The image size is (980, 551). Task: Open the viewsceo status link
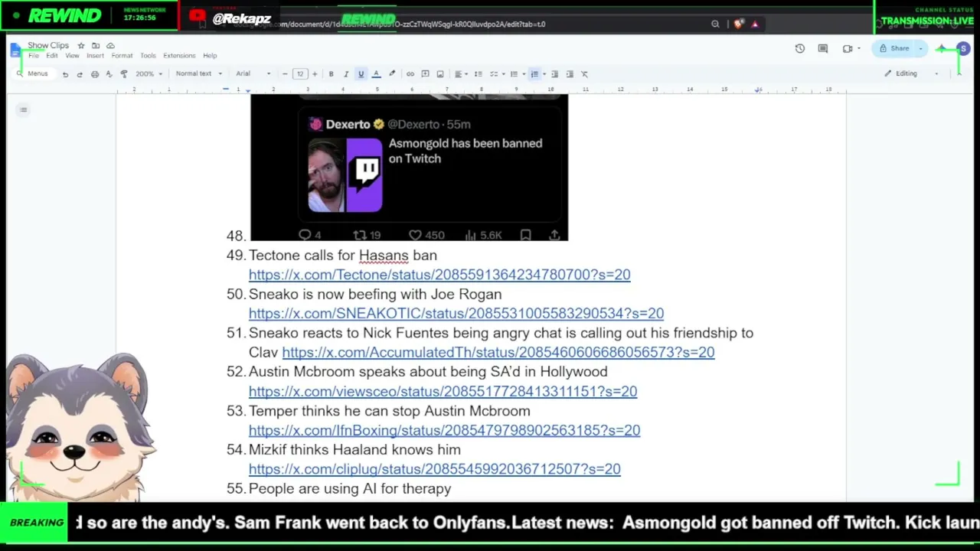[443, 392]
